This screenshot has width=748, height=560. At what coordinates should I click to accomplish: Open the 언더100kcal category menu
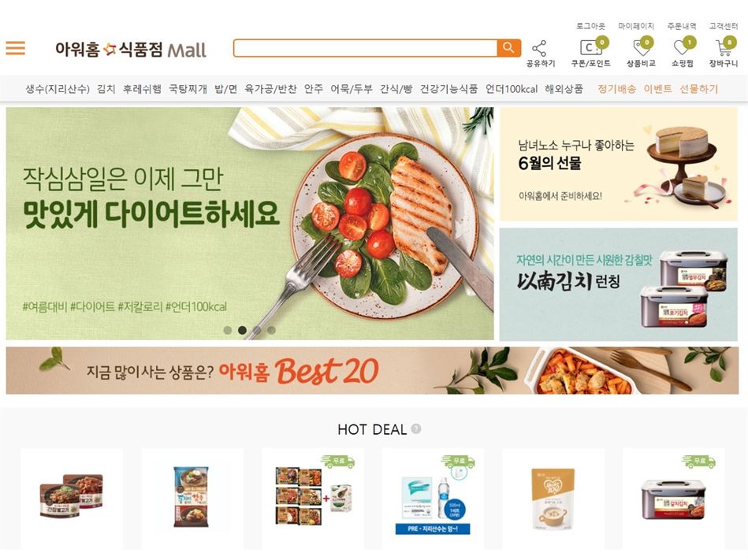512,89
